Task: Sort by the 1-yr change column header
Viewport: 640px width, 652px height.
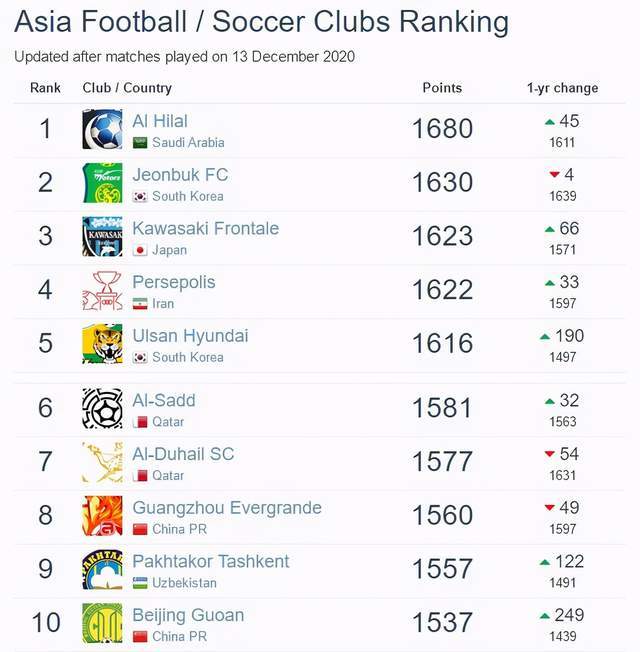Action: coord(562,88)
